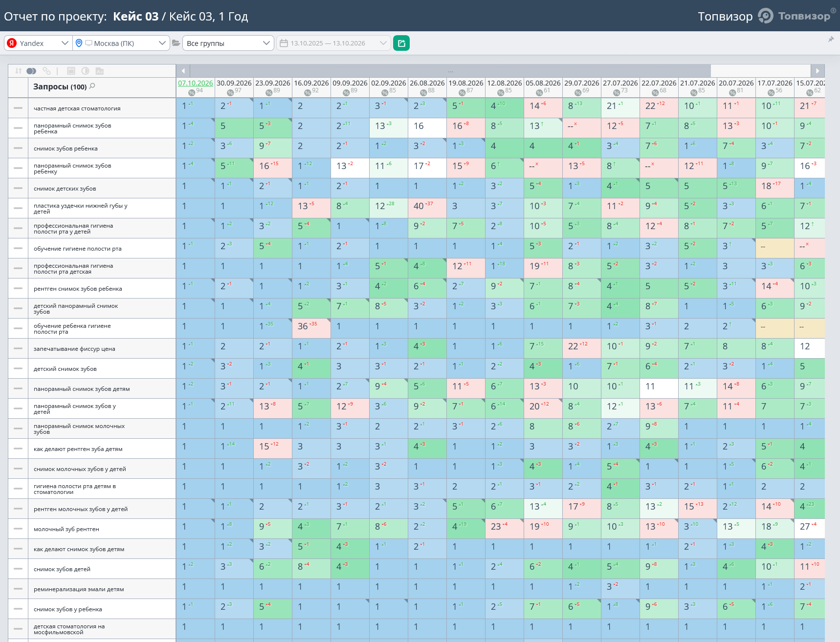Click query 'запечатывание фиссур цена'
The image size is (840, 642).
74,349
